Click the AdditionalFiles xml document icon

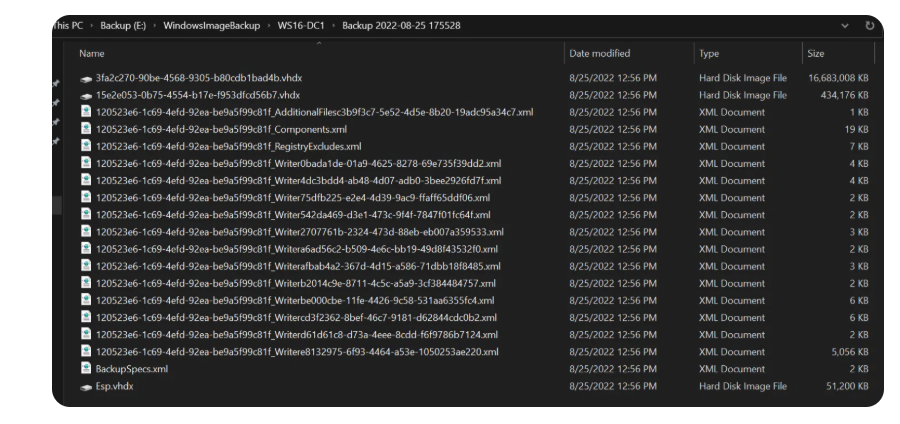(x=86, y=112)
